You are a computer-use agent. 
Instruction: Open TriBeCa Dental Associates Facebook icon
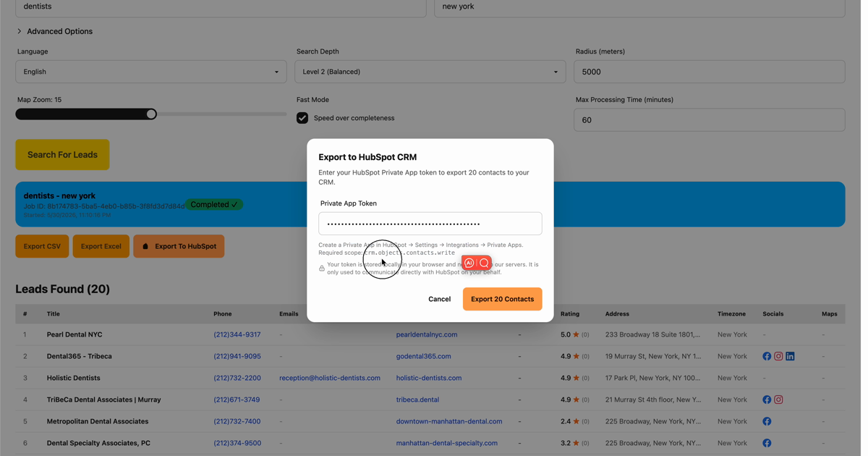click(767, 400)
